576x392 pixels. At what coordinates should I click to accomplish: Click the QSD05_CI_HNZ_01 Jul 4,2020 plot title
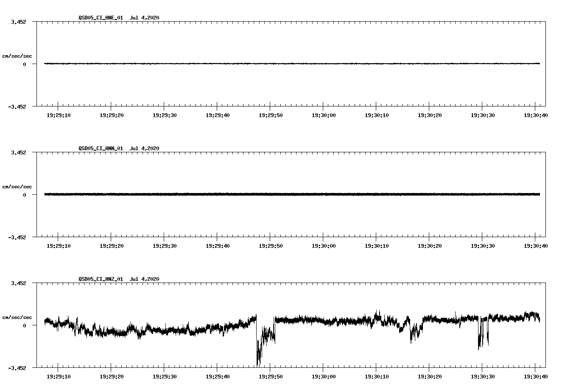pos(119,279)
